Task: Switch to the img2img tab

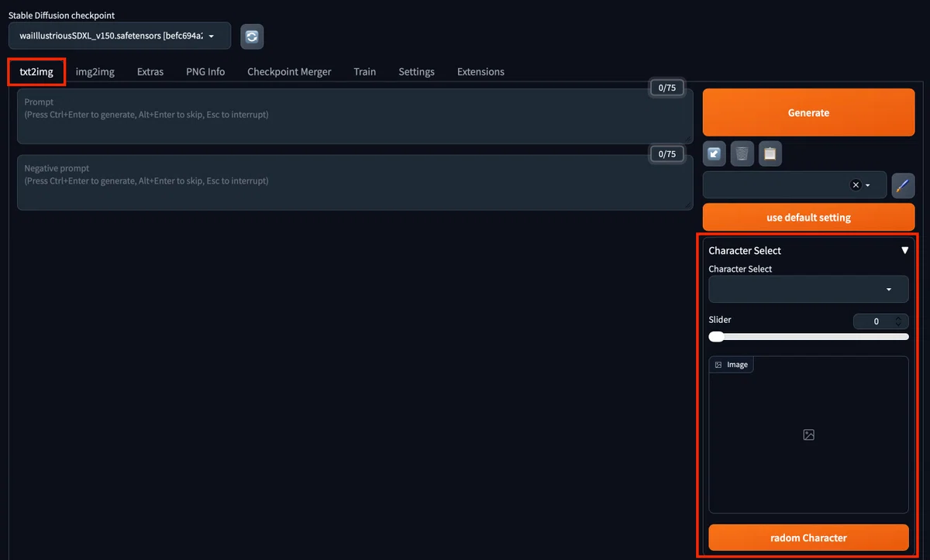Action: [95, 71]
